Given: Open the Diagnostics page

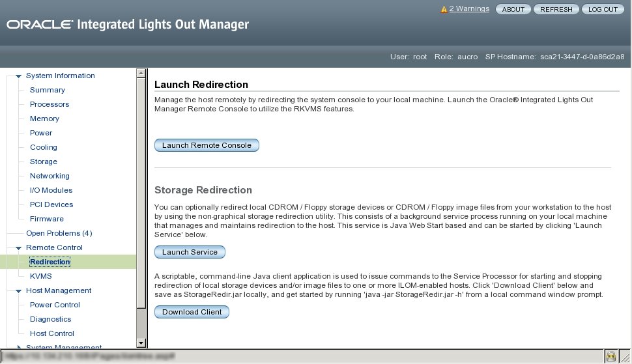Looking at the screenshot, I should (x=50, y=319).
